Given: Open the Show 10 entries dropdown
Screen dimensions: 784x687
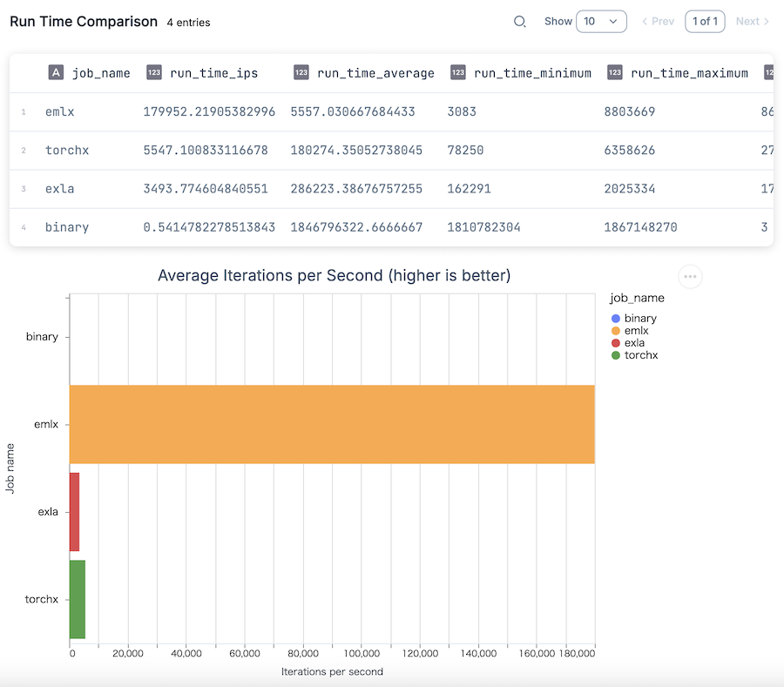Looking at the screenshot, I should coord(601,22).
